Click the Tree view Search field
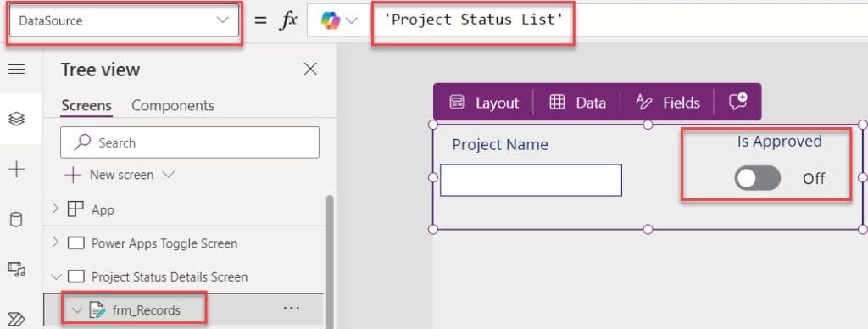 tap(190, 142)
